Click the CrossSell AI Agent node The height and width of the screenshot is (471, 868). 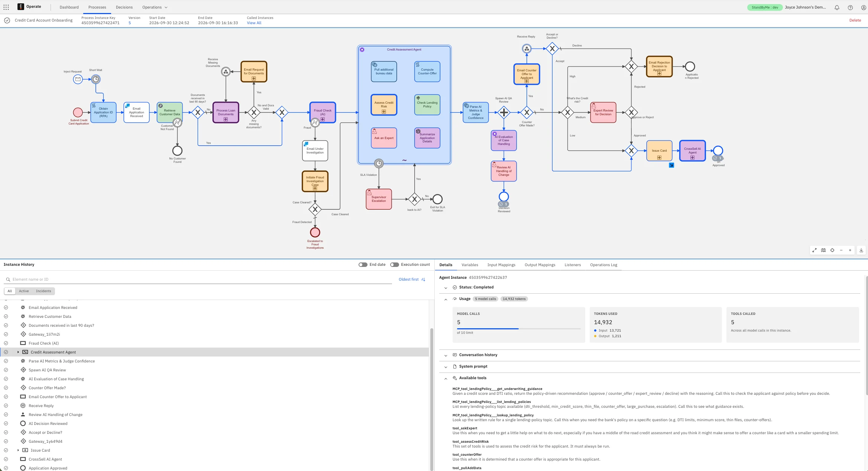[x=692, y=151]
